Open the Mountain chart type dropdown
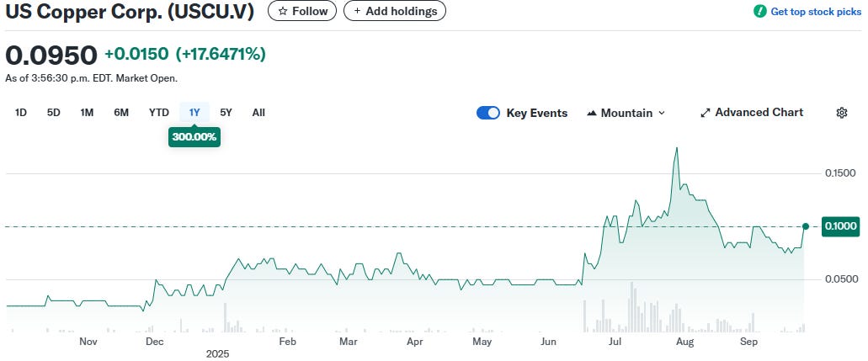The image size is (868, 361). [626, 113]
